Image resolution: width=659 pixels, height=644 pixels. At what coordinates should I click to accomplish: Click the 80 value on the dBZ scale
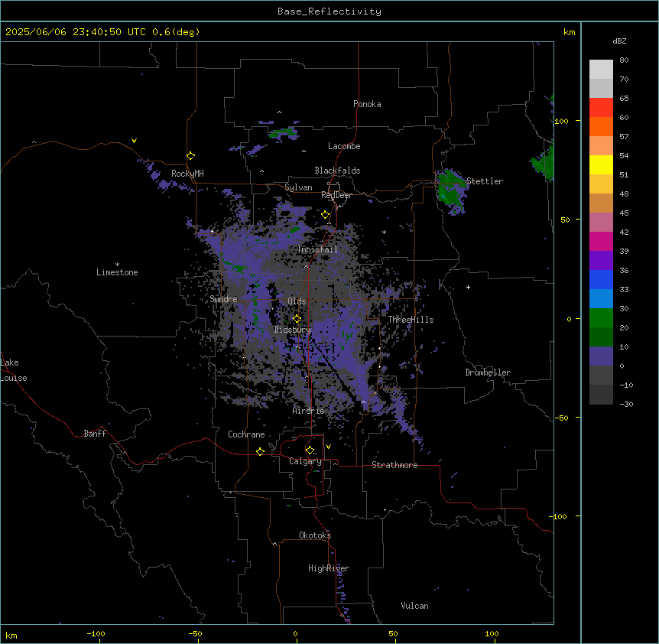(624, 60)
